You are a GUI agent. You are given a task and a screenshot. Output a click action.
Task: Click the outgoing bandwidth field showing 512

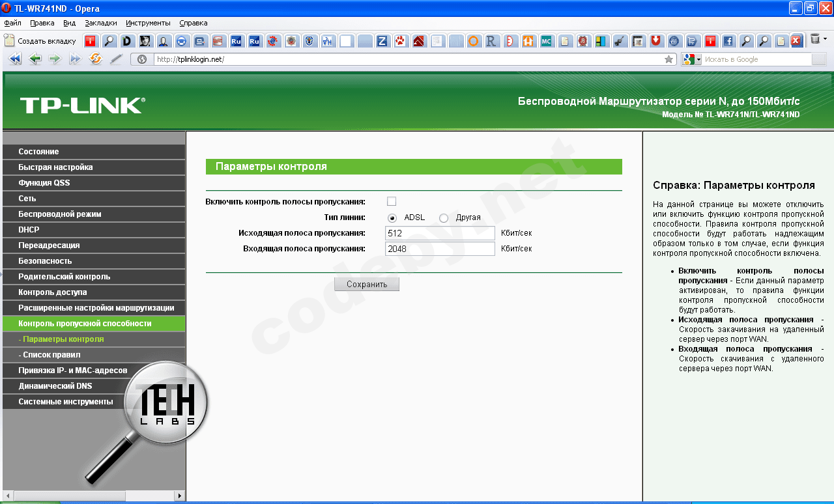coord(440,233)
